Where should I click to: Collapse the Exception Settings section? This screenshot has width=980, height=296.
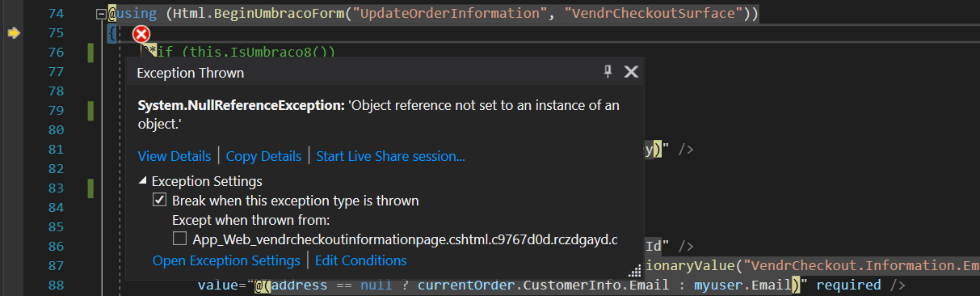coord(143,181)
